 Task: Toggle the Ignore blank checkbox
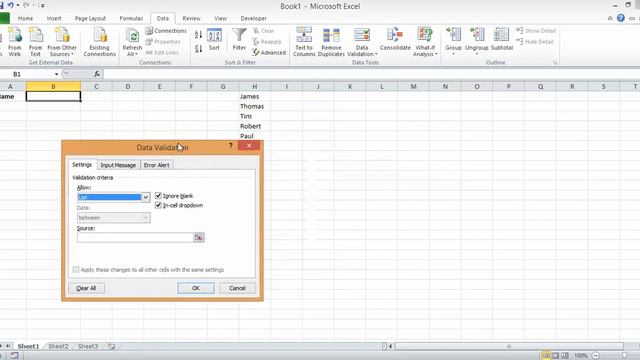click(x=158, y=196)
